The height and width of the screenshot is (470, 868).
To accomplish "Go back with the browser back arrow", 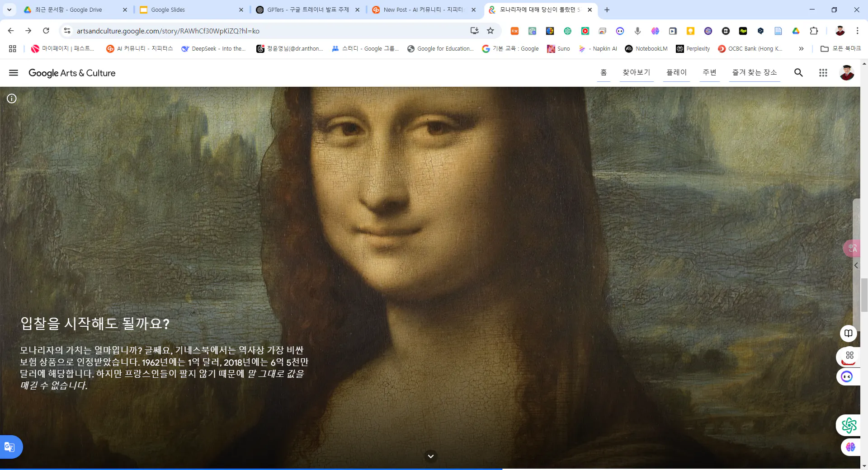I will [11, 31].
